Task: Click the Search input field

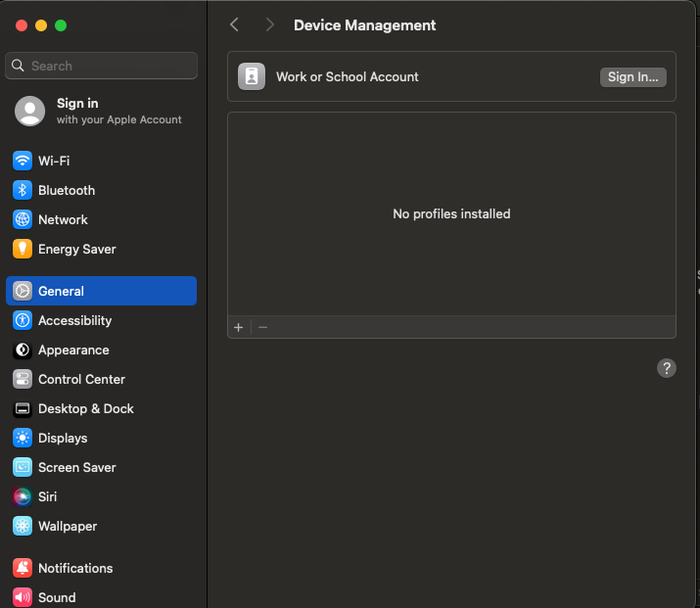Action: tap(102, 66)
